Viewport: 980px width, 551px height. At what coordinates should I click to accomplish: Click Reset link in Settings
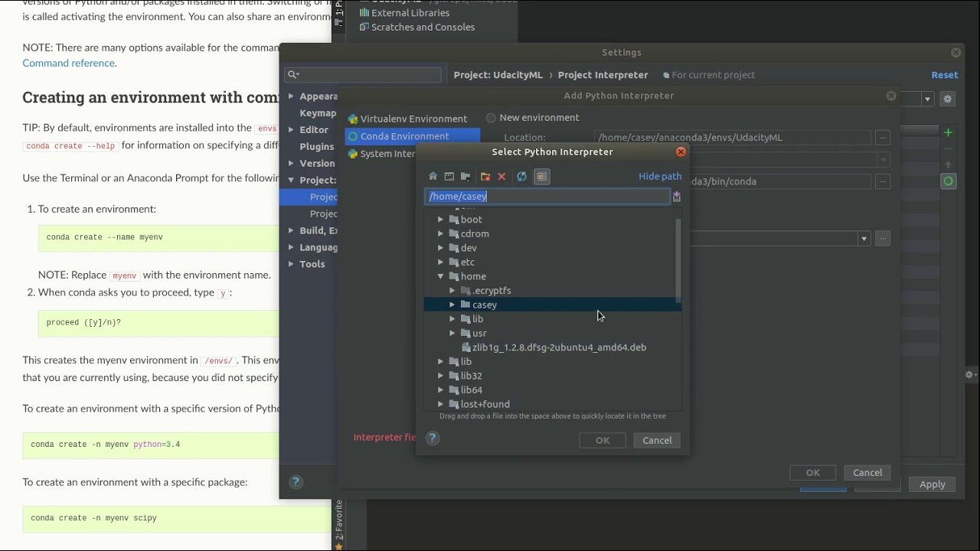(944, 75)
